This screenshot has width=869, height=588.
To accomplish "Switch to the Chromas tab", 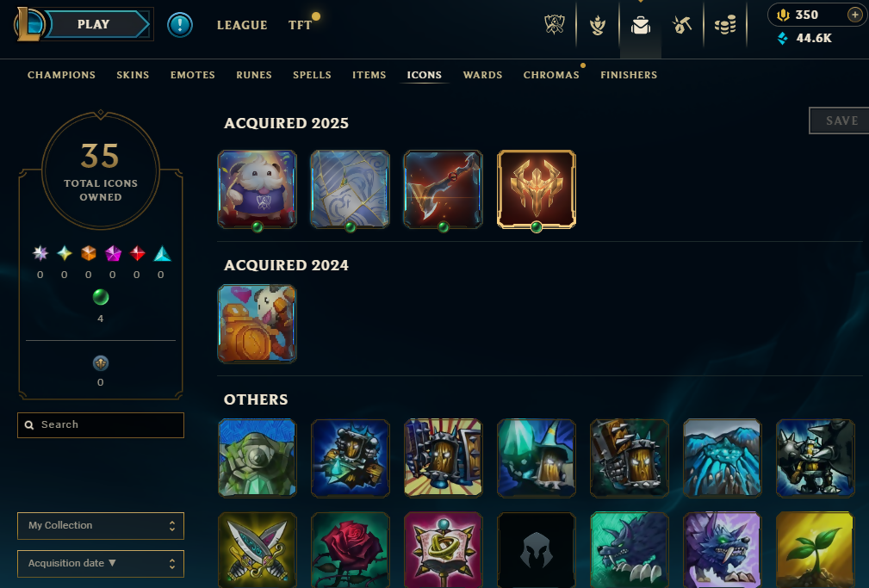I will (551, 75).
